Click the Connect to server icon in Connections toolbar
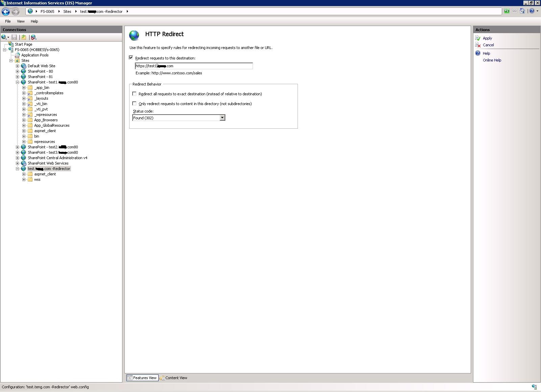This screenshot has height=392, width=541. pyautogui.click(x=4, y=37)
